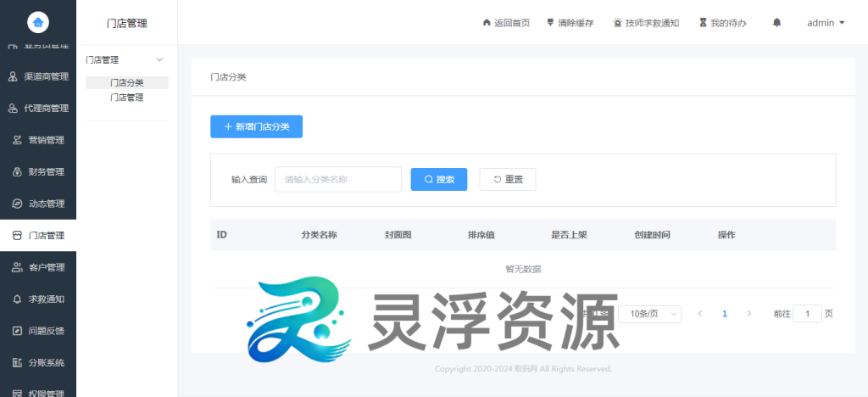Viewport: 868px width, 397px height.
Task: Click the hourglass icon beside 我的待办
Action: coord(703,23)
